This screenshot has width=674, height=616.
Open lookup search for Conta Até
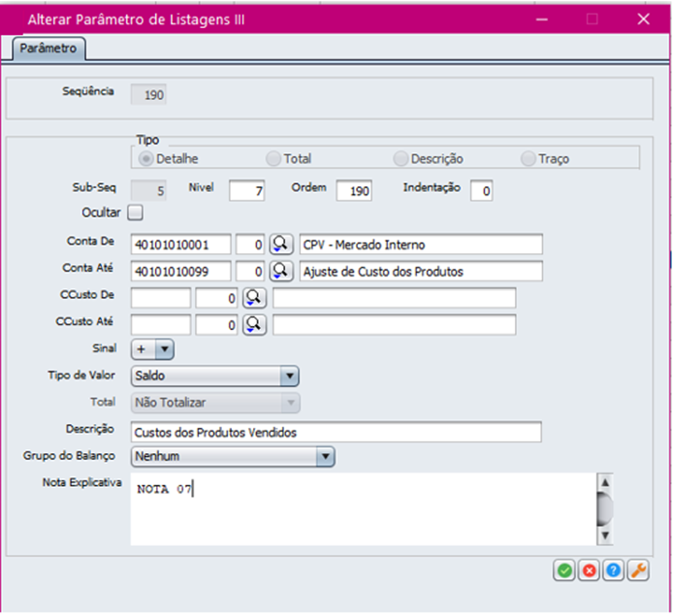280,271
